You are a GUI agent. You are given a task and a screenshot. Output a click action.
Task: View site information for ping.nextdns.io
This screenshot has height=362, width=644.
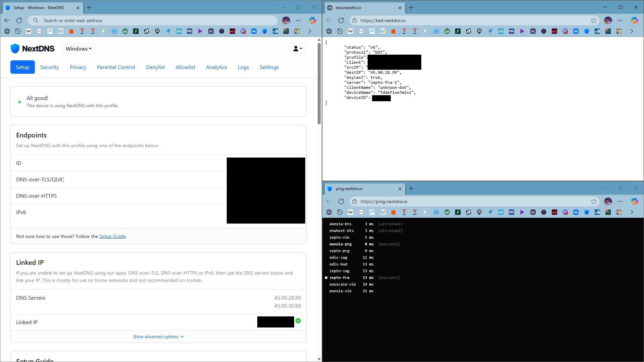(355, 201)
